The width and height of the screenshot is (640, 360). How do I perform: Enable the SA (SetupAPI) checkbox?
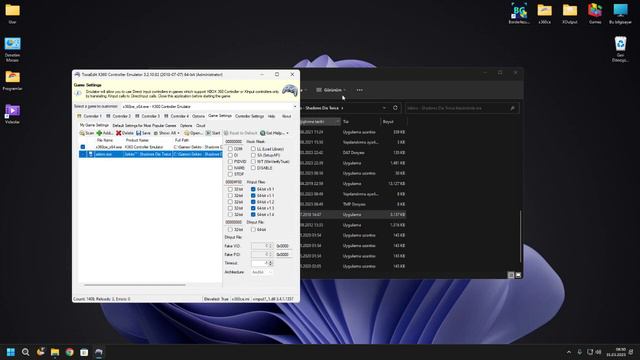[x=253, y=155]
